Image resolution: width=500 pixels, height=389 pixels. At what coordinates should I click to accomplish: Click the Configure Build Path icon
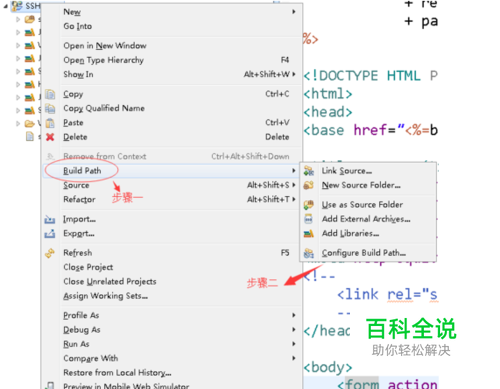coord(309,253)
